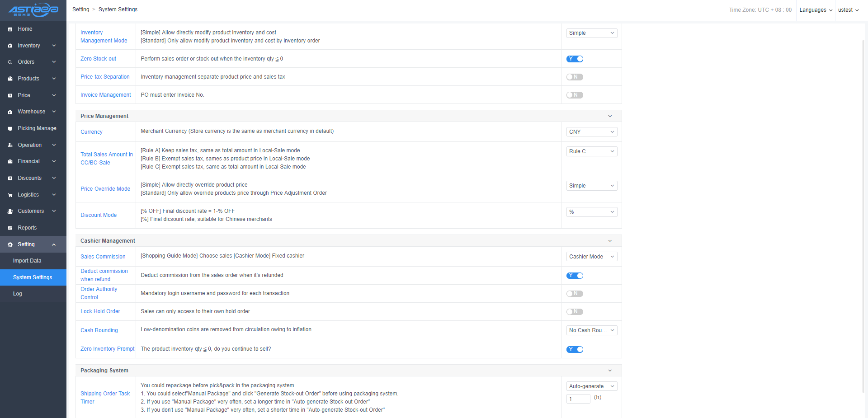Click the Sales Commission link
The width and height of the screenshot is (868, 418).
103,257
